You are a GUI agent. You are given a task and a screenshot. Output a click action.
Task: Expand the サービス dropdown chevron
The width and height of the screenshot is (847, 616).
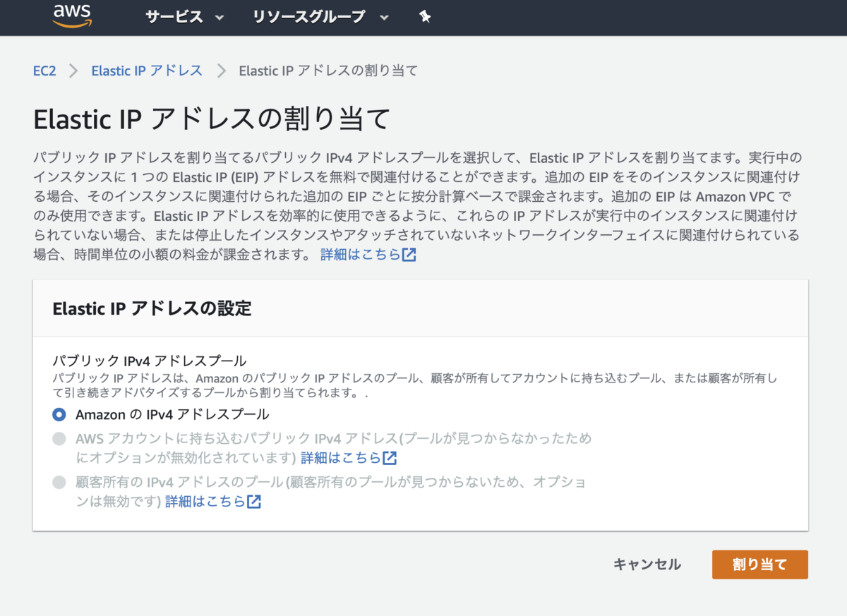pyautogui.click(x=219, y=17)
